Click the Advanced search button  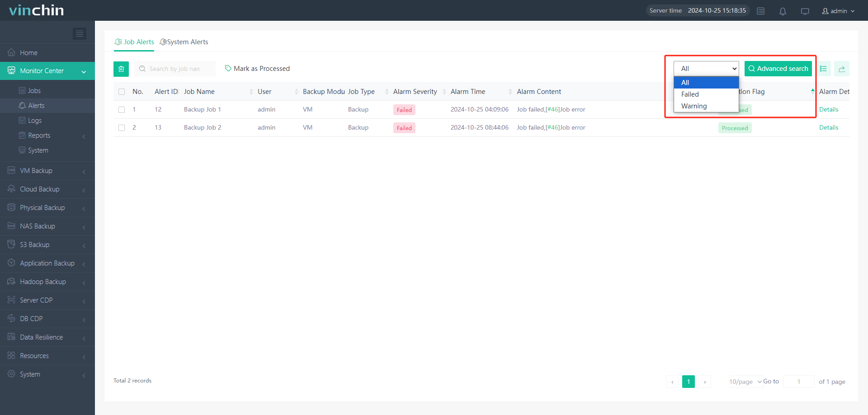click(x=778, y=69)
